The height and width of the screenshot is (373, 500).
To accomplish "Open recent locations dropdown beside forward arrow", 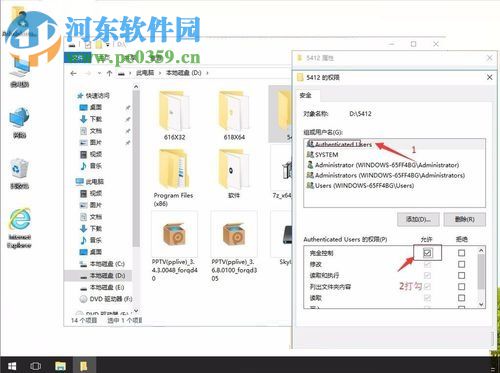I will 99,73.
